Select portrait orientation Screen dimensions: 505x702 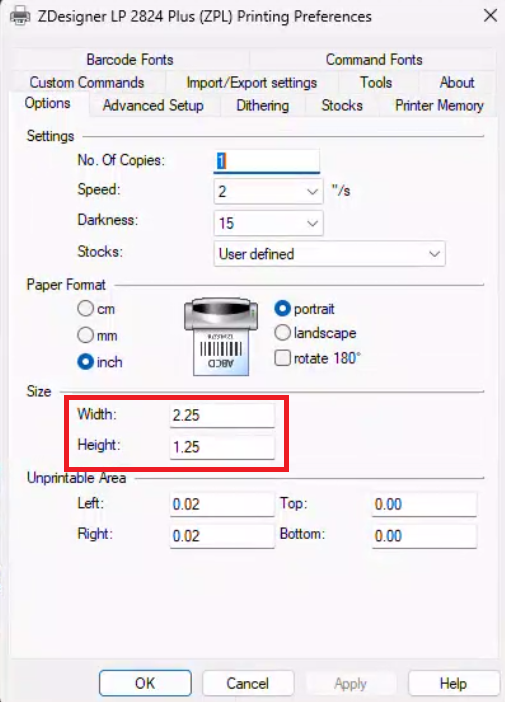tap(282, 308)
